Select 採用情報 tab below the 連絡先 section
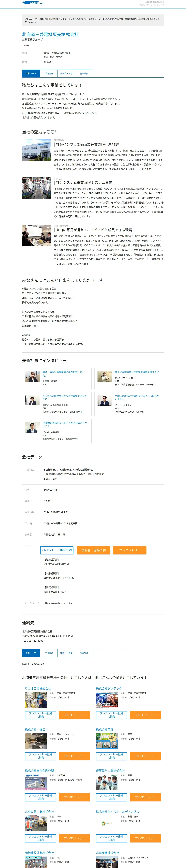 [x=49, y=653]
